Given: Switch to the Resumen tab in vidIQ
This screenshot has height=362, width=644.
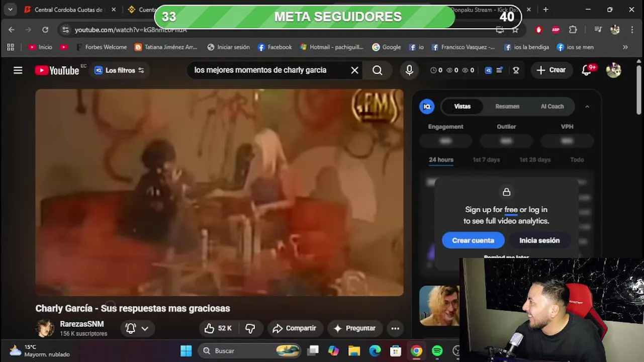Looking at the screenshot, I should pos(507,107).
